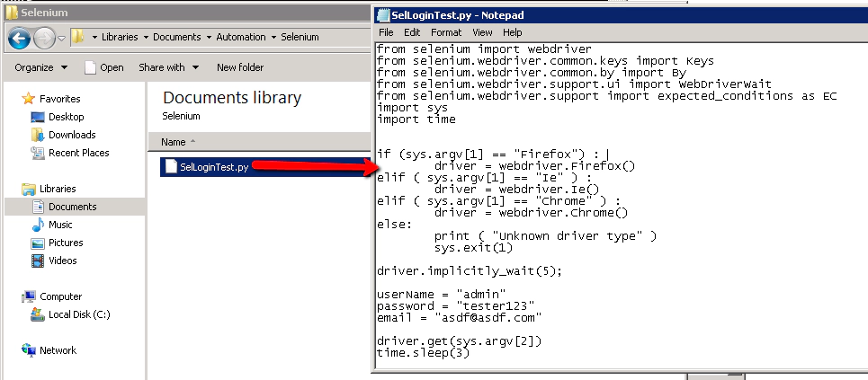Image resolution: width=868 pixels, height=380 pixels.
Task: Open the Notepad Edit menu
Action: click(x=412, y=32)
